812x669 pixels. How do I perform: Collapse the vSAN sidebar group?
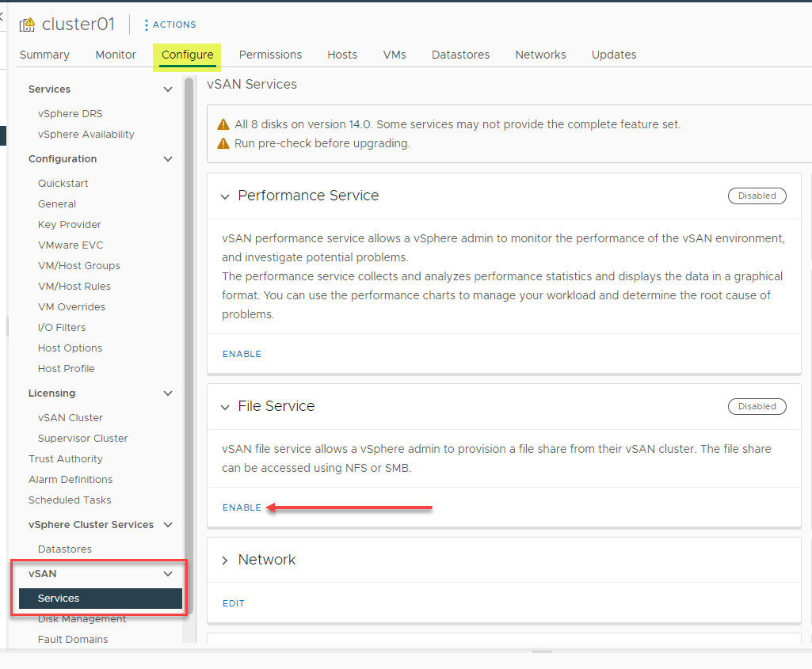[x=167, y=573]
